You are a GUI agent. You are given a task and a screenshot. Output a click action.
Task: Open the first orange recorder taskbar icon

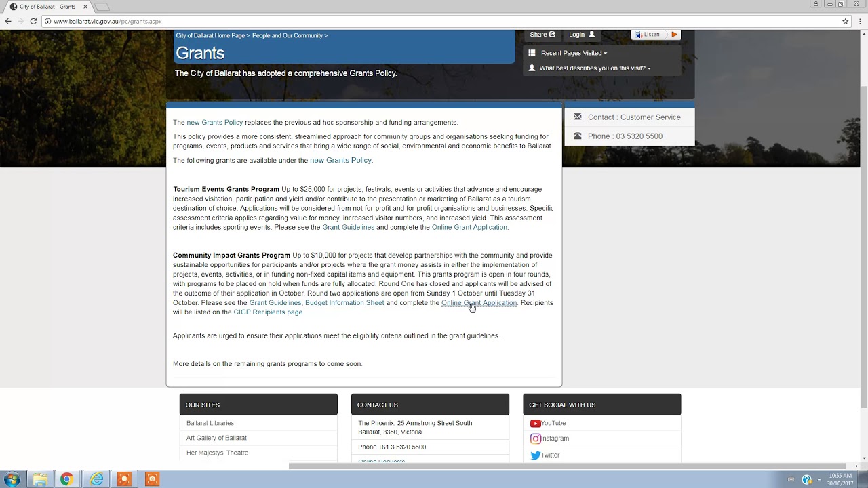124,479
